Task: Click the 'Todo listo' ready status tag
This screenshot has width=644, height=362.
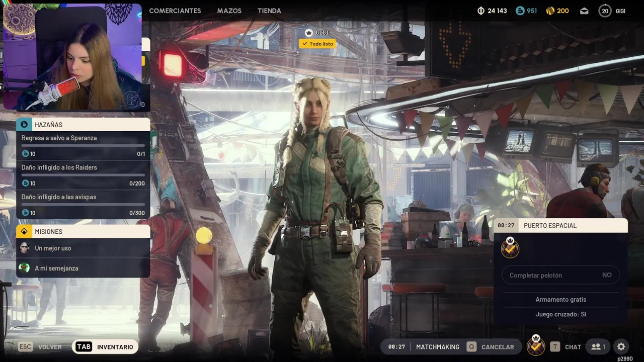Action: [317, 44]
